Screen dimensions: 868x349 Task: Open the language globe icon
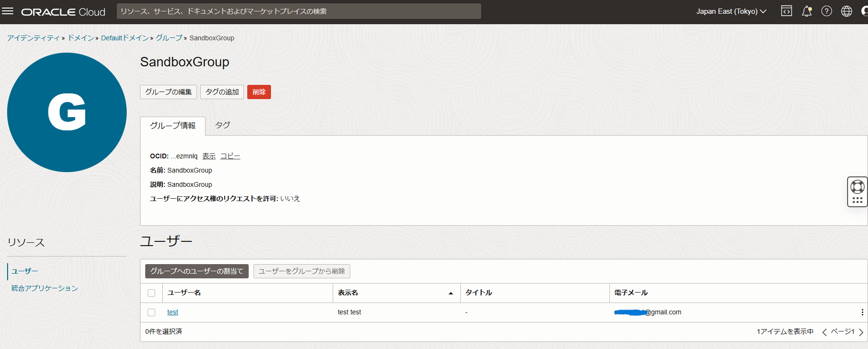847,11
